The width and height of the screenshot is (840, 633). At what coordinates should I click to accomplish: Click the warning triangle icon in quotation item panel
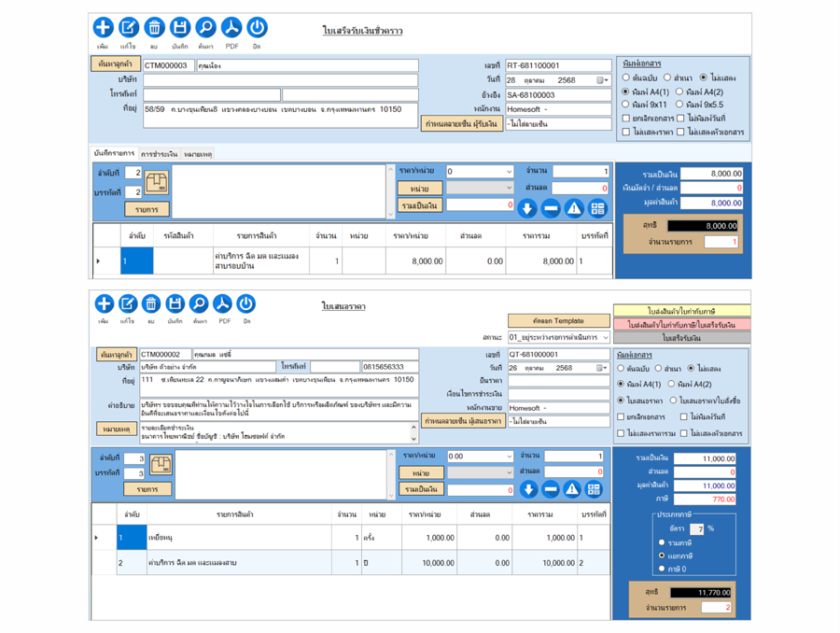click(572, 489)
